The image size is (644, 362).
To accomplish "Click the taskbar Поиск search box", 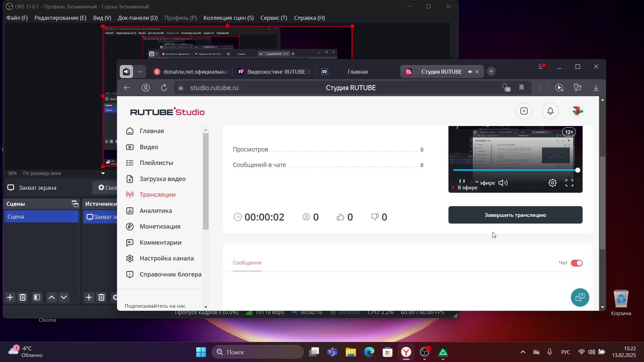I will coord(258,352).
